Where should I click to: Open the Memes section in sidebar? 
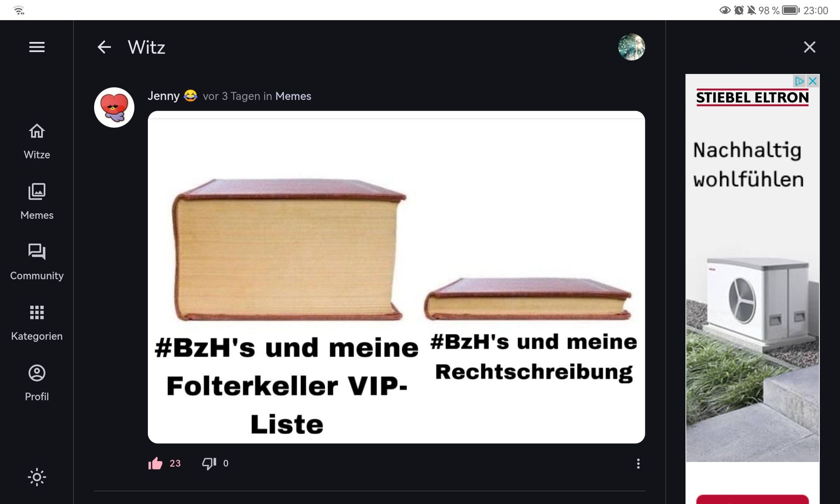point(37,202)
